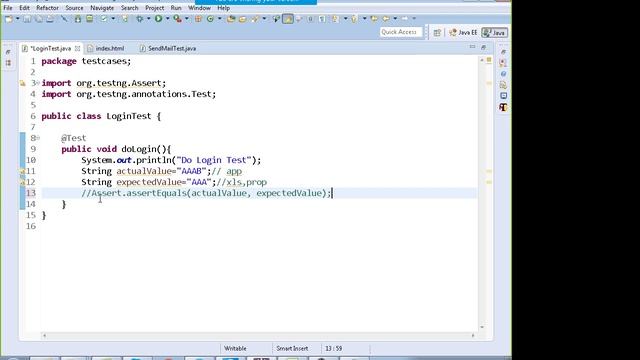Minimize the editor area
This screenshot has width=640, height=360.
472,47
